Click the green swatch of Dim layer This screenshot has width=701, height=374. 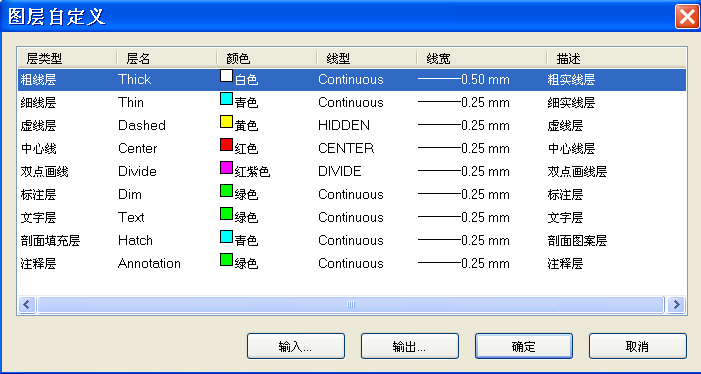tap(226, 190)
